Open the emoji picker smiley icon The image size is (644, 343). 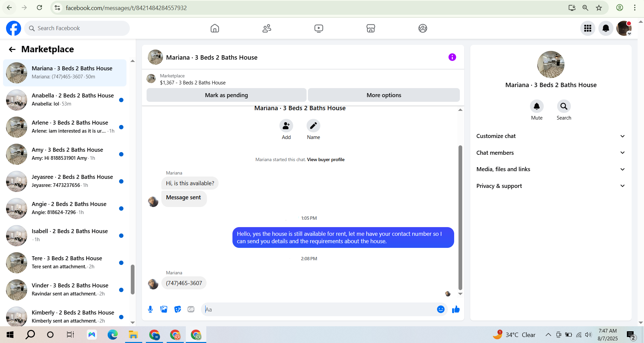tap(441, 310)
